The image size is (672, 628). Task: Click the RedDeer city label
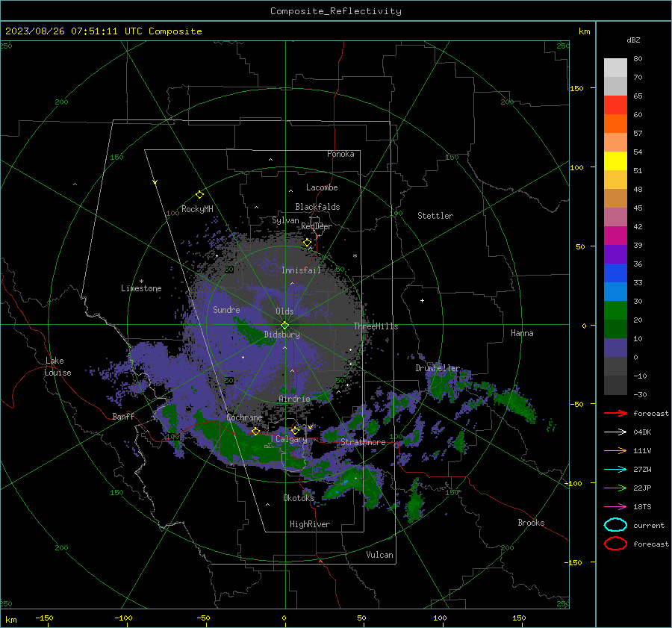click(x=317, y=226)
